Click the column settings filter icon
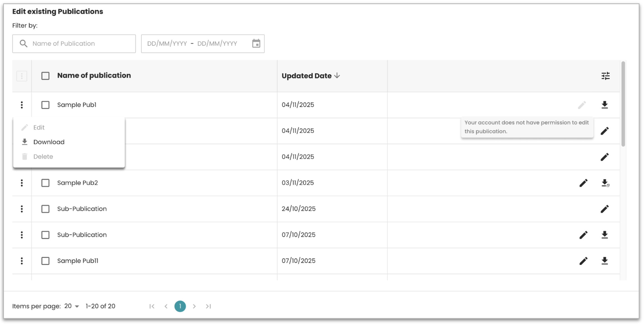 605,76
